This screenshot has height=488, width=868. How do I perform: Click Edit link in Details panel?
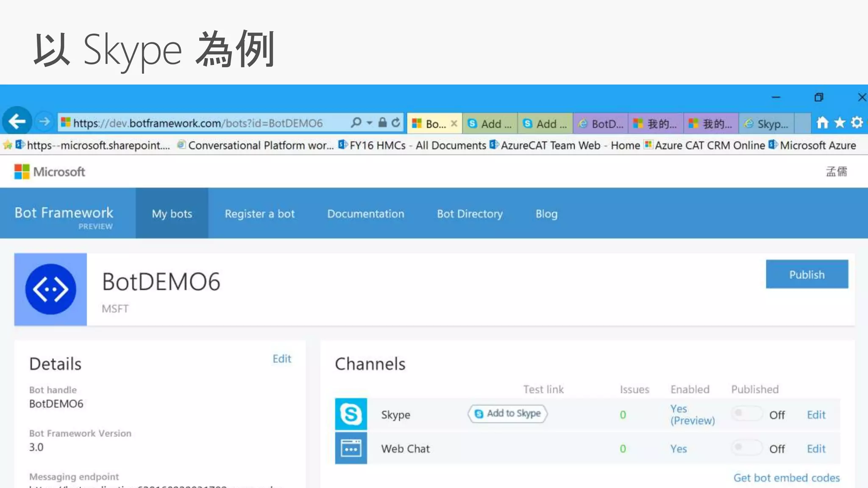[x=281, y=359]
